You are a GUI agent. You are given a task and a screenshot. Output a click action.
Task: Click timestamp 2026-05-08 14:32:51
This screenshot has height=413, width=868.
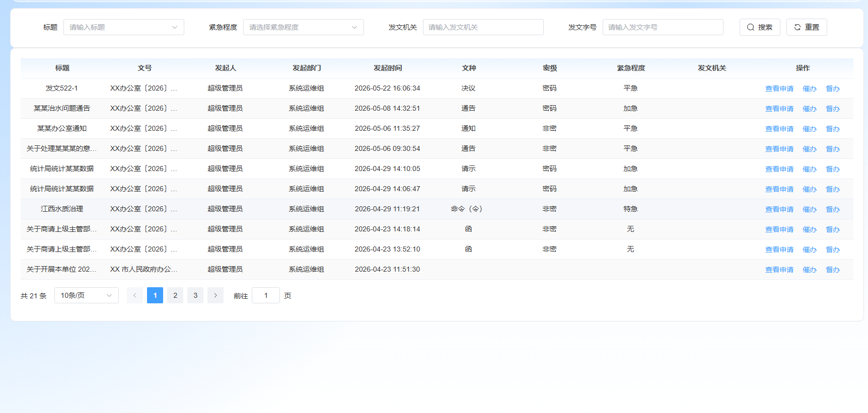click(x=387, y=108)
